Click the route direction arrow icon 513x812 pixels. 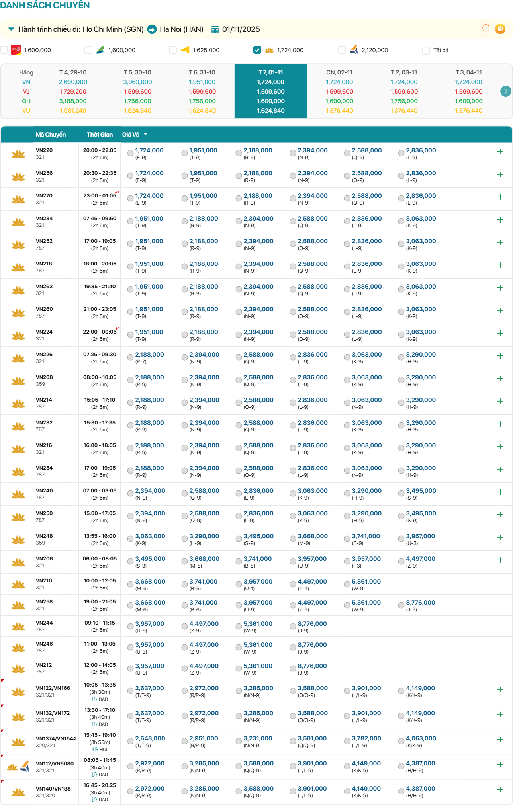[152, 29]
